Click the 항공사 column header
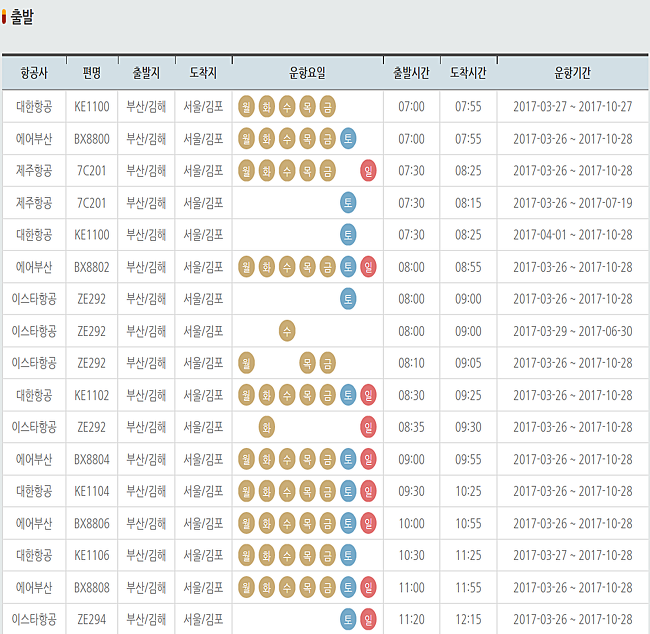Image resolution: width=650 pixels, height=634 pixels. point(34,73)
